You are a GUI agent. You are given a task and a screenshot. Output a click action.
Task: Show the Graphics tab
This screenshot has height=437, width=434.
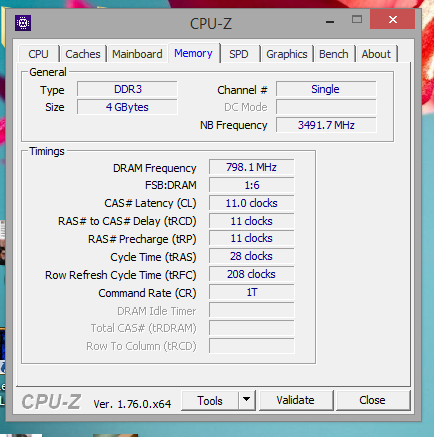coord(287,54)
